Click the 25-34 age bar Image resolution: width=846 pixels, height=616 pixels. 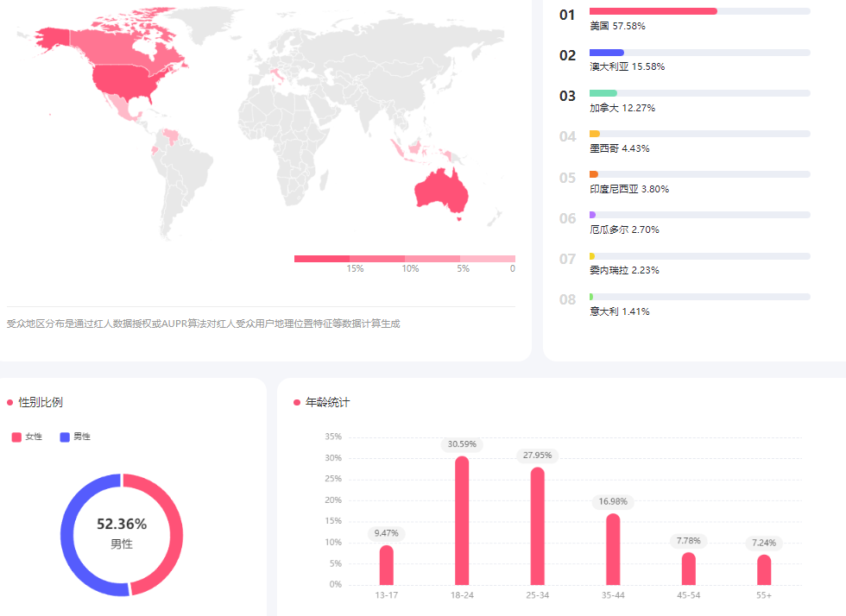point(537,526)
